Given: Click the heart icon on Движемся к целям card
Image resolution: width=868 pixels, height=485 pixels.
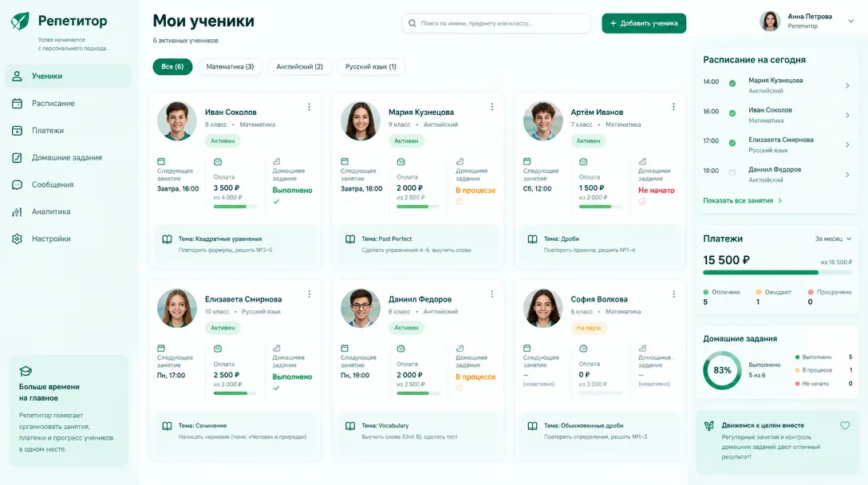Looking at the screenshot, I should [x=845, y=425].
